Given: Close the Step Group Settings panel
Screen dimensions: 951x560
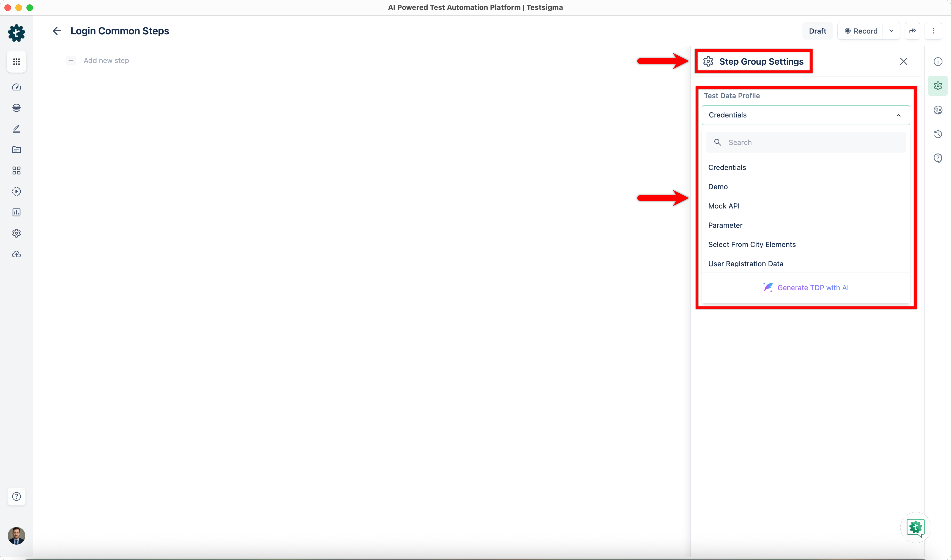Looking at the screenshot, I should click(x=903, y=62).
